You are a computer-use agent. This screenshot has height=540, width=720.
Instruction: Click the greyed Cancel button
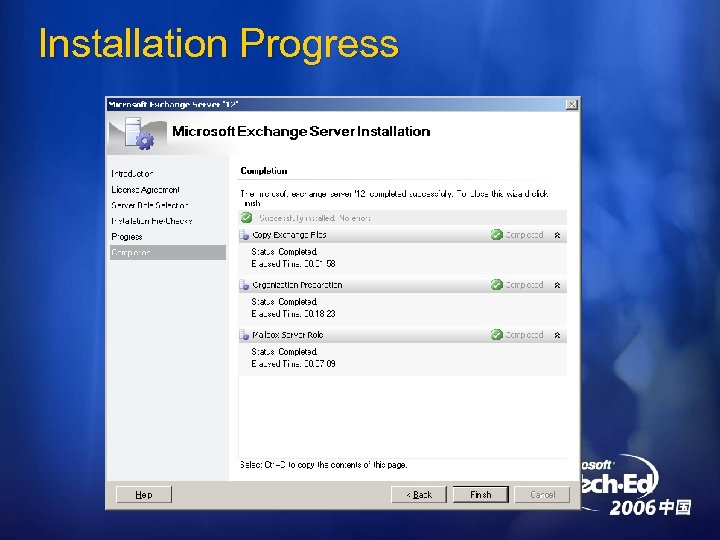click(x=542, y=495)
